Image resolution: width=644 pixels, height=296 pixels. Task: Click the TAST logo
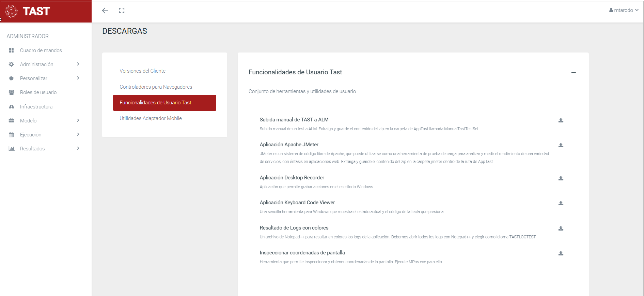tap(28, 11)
